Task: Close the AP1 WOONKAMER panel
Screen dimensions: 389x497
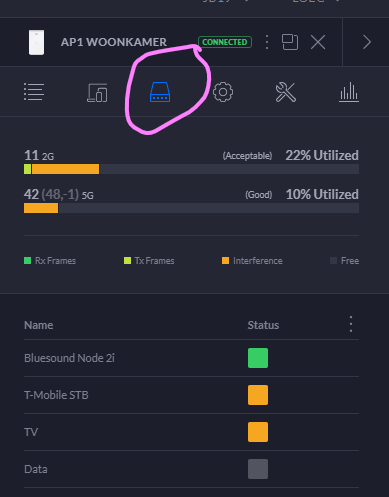Action: (x=318, y=42)
